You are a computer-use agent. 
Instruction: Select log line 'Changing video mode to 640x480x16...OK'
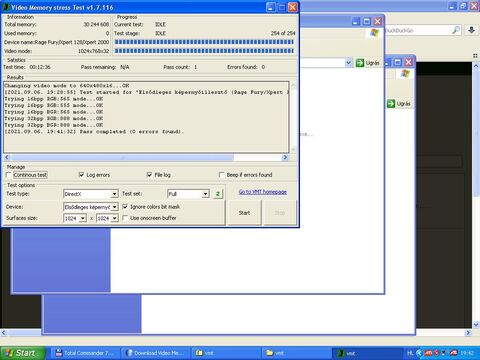(67, 86)
